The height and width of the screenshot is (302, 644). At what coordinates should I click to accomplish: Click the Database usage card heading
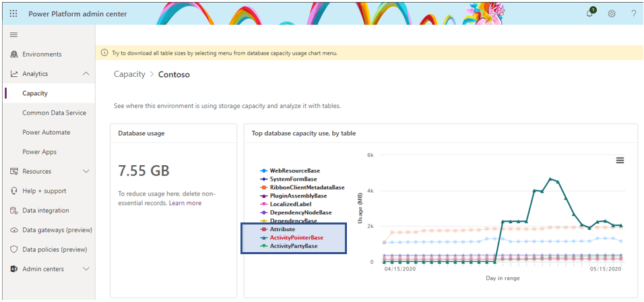tap(141, 133)
